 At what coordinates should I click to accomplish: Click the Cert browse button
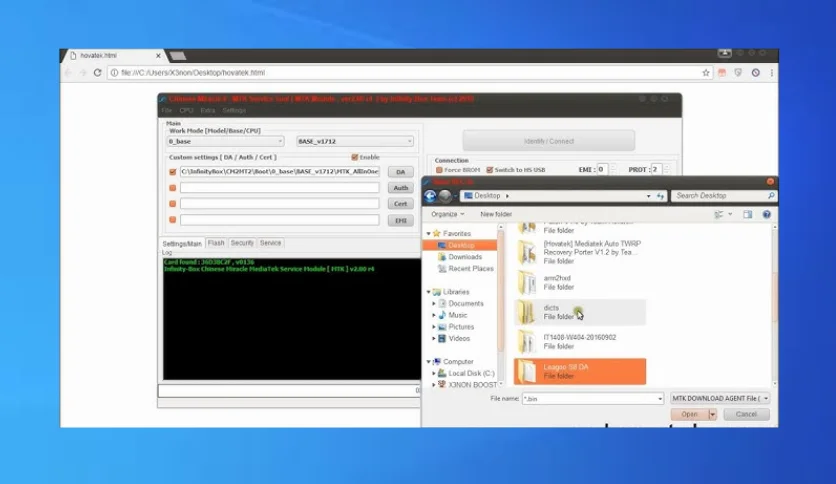(x=400, y=204)
